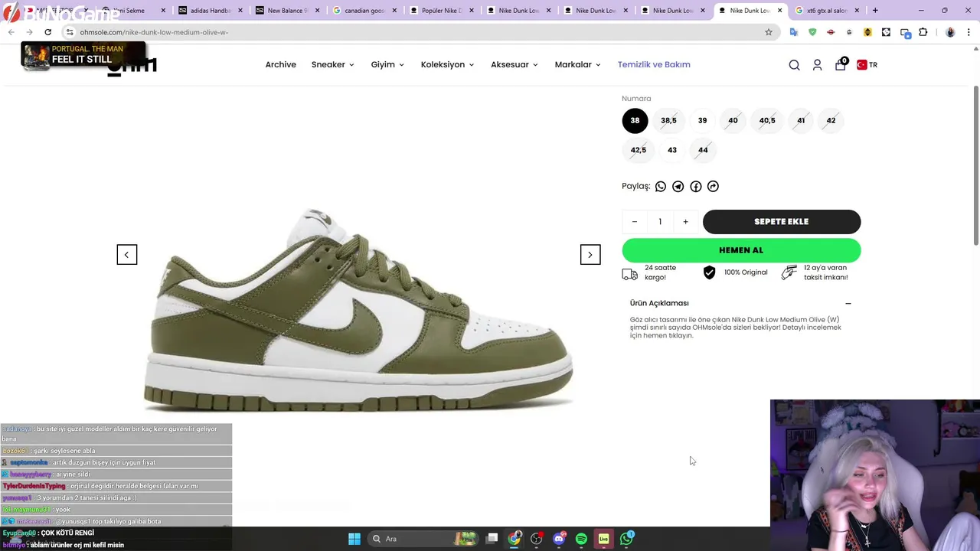Select shoe size 43
Screen dimensions: 980x551
pyautogui.click(x=672, y=150)
